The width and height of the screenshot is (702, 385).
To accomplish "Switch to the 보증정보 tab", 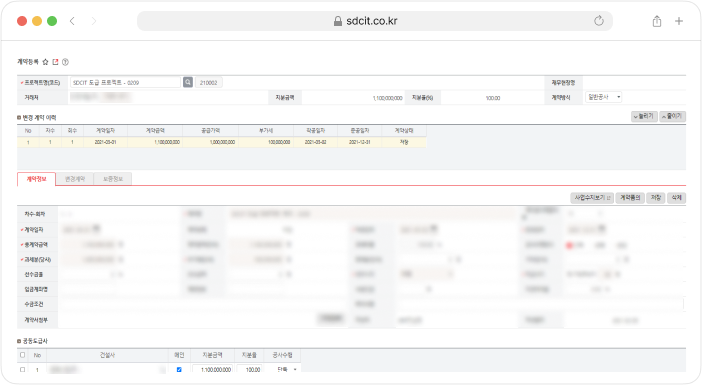I will point(113,179).
